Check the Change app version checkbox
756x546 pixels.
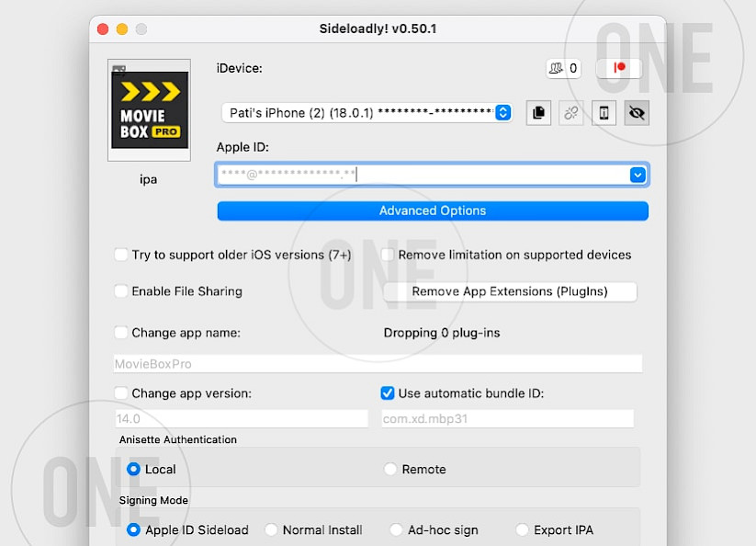tap(121, 393)
